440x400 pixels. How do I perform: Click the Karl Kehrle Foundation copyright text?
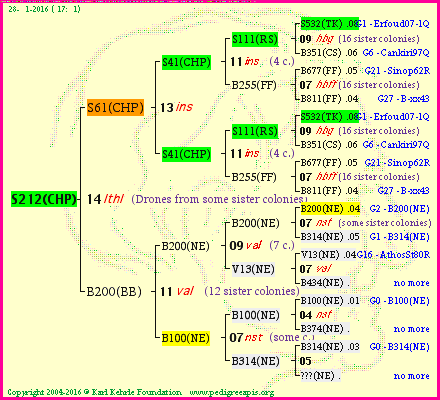coord(95,392)
